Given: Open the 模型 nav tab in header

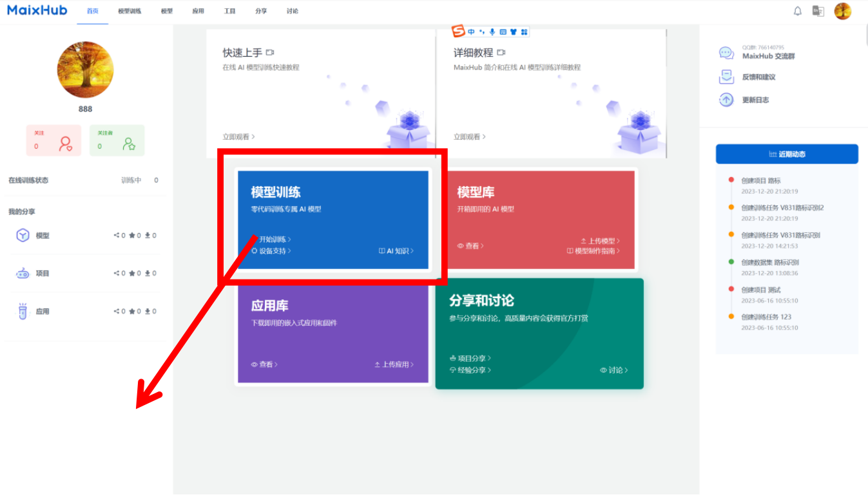Looking at the screenshot, I should pos(167,12).
